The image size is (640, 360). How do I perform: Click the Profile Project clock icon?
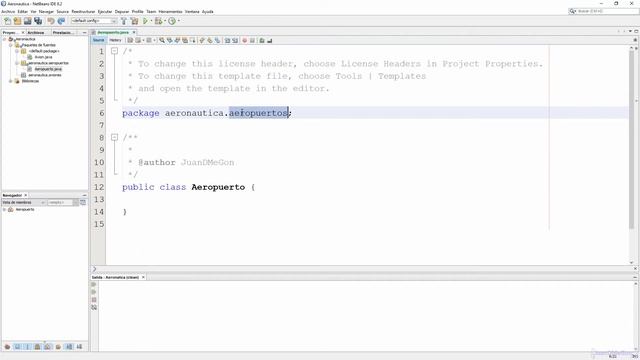point(172,21)
